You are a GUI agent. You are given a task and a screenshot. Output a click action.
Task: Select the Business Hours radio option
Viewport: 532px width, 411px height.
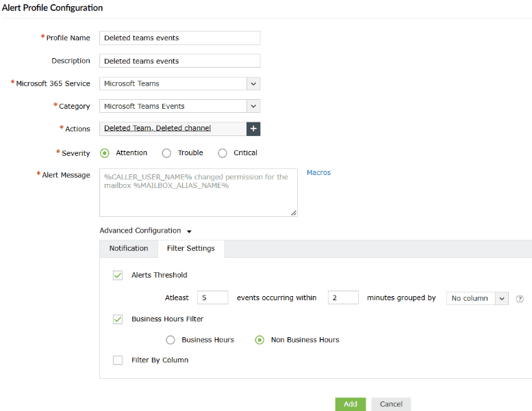170,340
